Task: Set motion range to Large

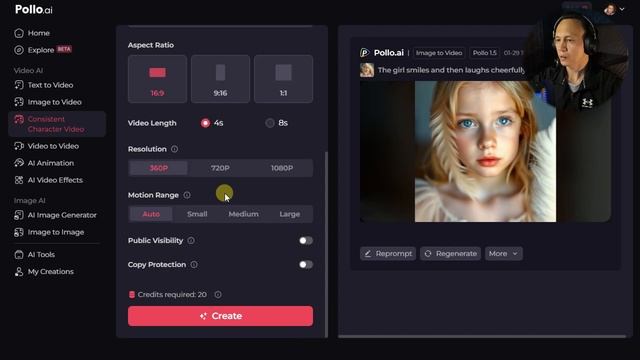Action: [x=290, y=214]
